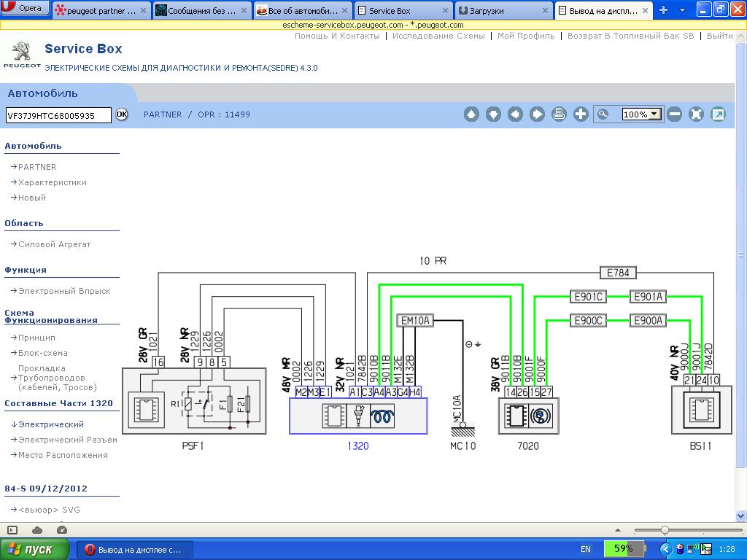Open Новый sidebar link

pos(32,198)
